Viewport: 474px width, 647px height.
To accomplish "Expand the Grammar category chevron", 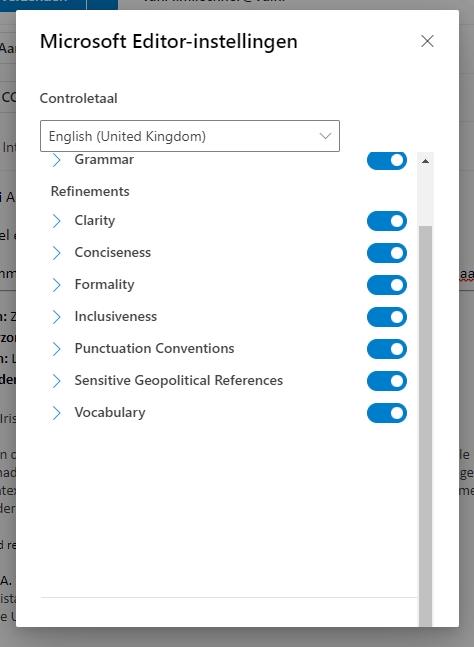I will pyautogui.click(x=57, y=160).
